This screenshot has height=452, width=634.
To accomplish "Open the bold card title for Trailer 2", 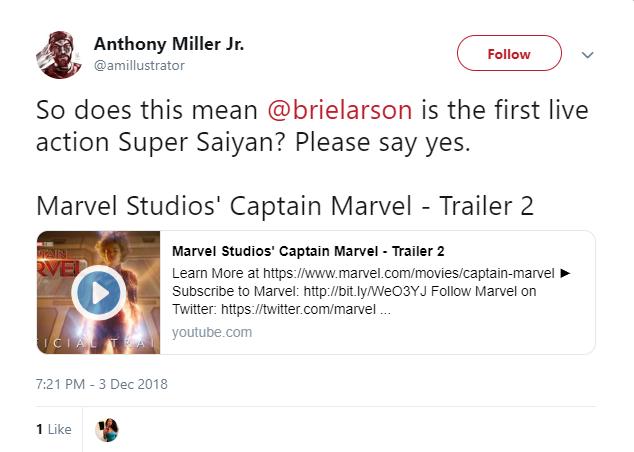I will coord(308,250).
